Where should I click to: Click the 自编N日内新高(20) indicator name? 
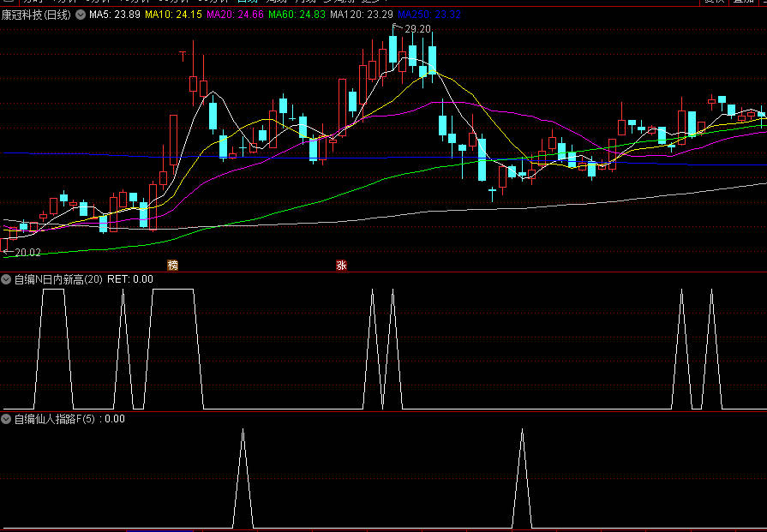[x=58, y=279]
